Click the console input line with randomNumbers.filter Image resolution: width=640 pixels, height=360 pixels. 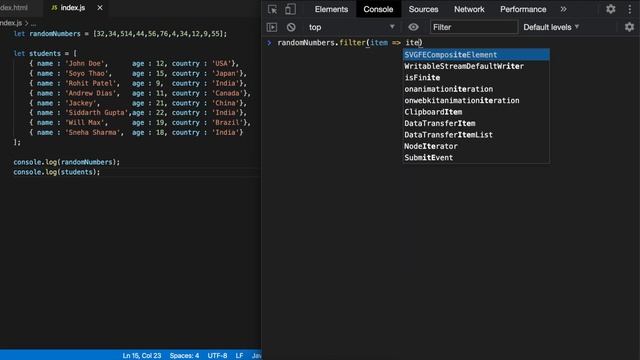coord(350,42)
